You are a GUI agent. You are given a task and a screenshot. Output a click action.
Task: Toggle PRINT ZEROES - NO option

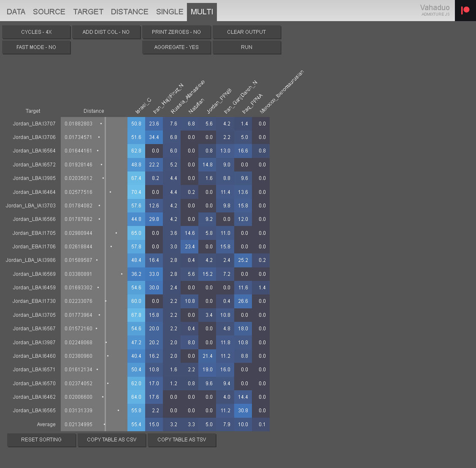click(176, 32)
